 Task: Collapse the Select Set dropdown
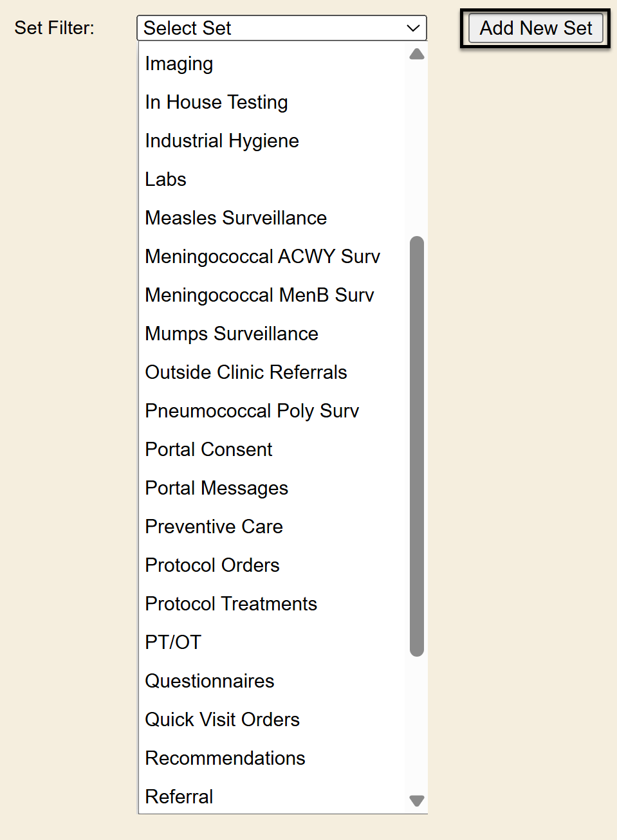tap(282, 28)
